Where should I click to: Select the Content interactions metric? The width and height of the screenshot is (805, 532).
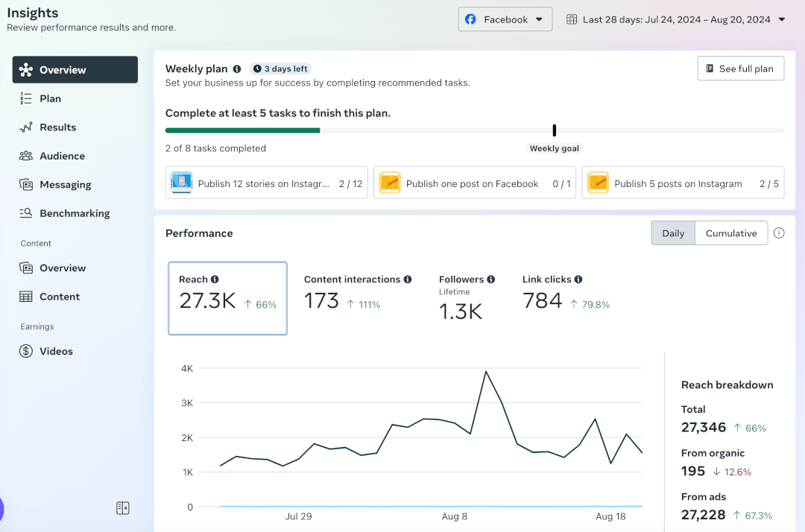(x=357, y=294)
